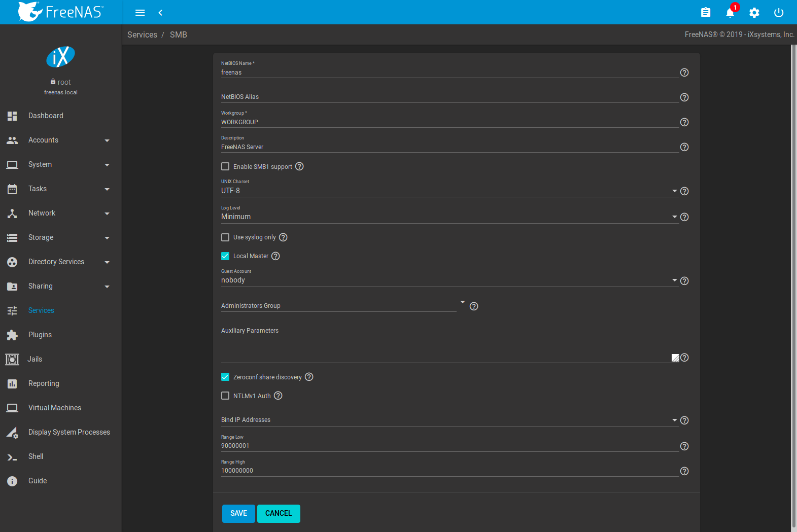Click the FreeNAS logo
The width and height of the screenshot is (797, 532).
coord(61,12)
